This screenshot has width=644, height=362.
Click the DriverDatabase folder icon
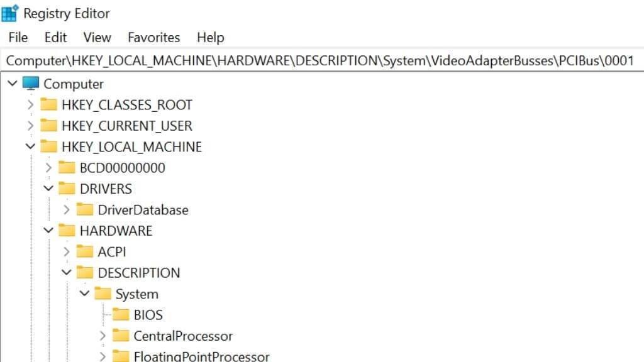click(x=85, y=209)
